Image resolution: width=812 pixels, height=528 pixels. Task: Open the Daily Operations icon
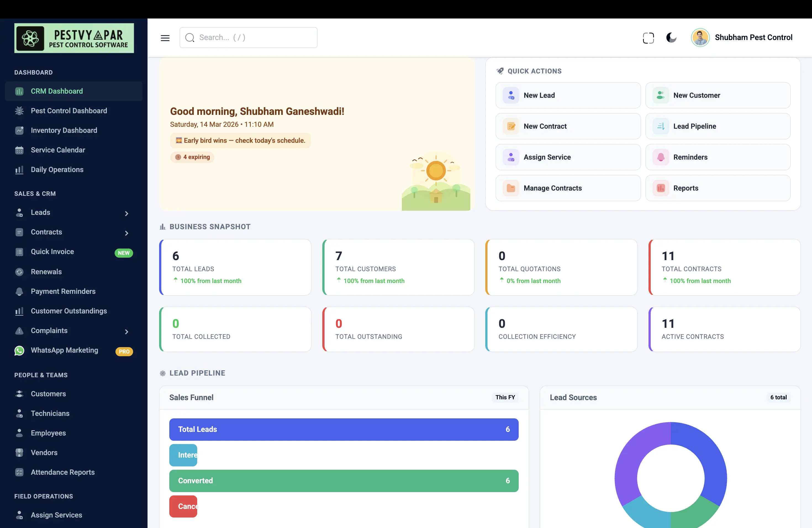pos(19,170)
